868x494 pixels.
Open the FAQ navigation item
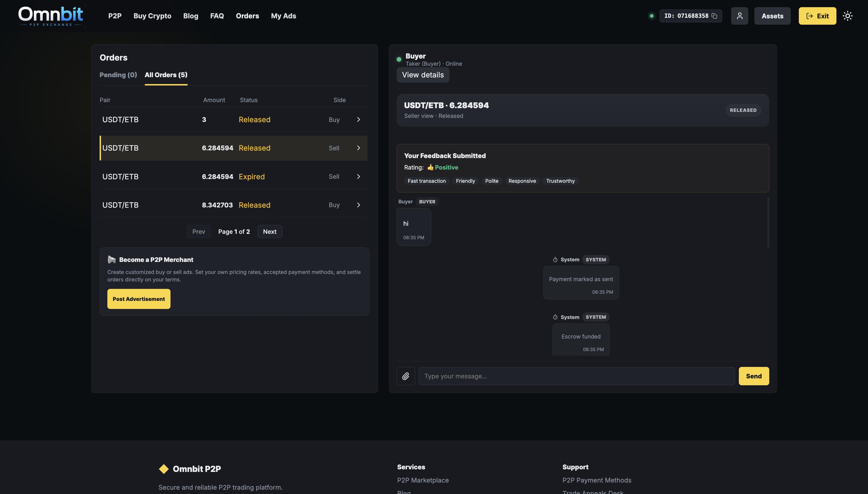click(x=217, y=16)
